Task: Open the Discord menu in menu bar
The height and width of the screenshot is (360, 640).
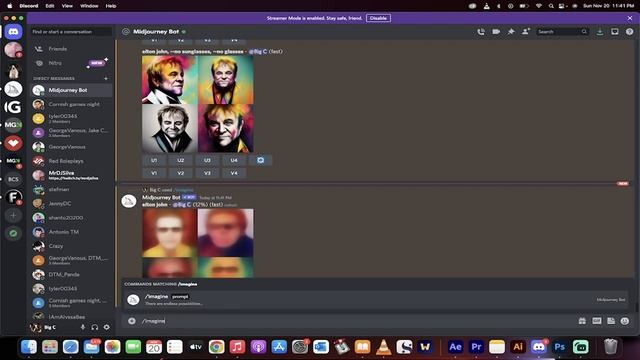Action: coord(29,6)
